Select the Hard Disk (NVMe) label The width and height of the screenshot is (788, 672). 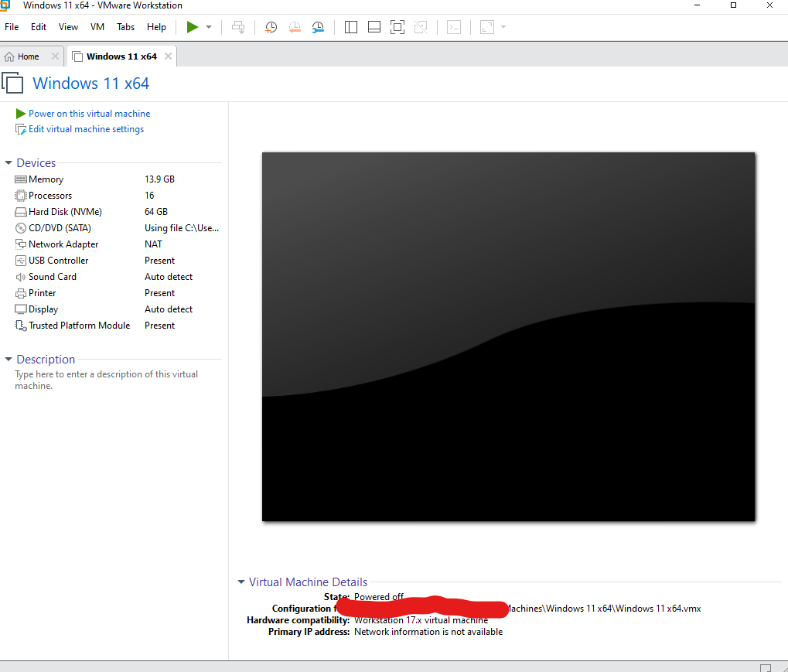click(65, 212)
